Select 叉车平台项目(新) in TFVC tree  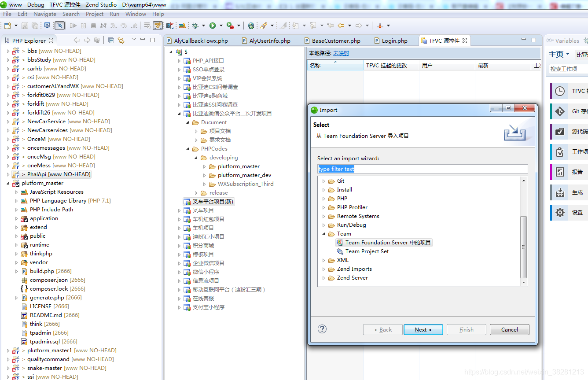[x=209, y=202]
